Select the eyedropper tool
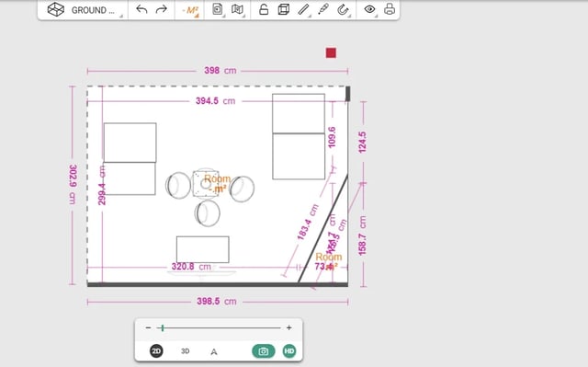This screenshot has height=367, width=588. tap(323, 9)
